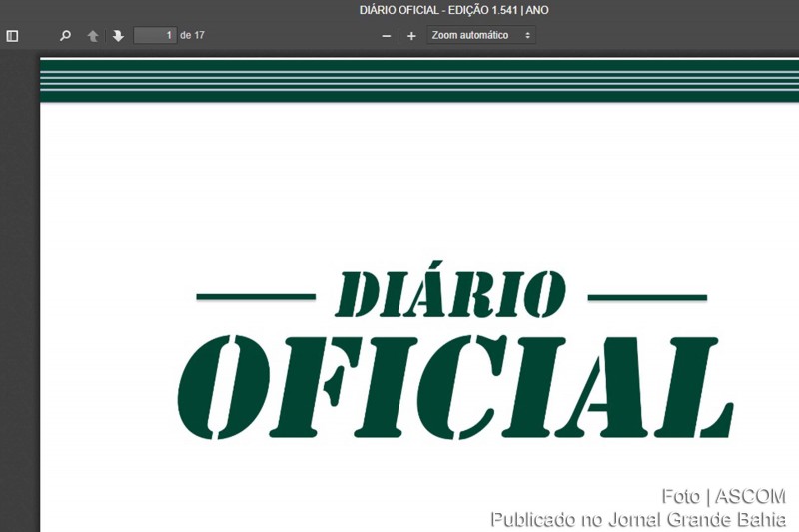The height and width of the screenshot is (532, 799).
Task: Zoom in with the plus button
Action: 411,36
